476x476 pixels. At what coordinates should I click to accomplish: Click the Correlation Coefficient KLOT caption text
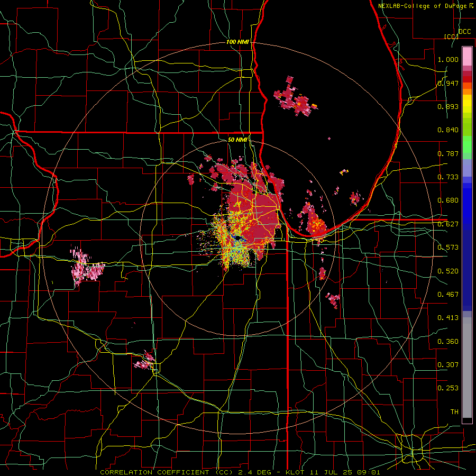pos(240,472)
